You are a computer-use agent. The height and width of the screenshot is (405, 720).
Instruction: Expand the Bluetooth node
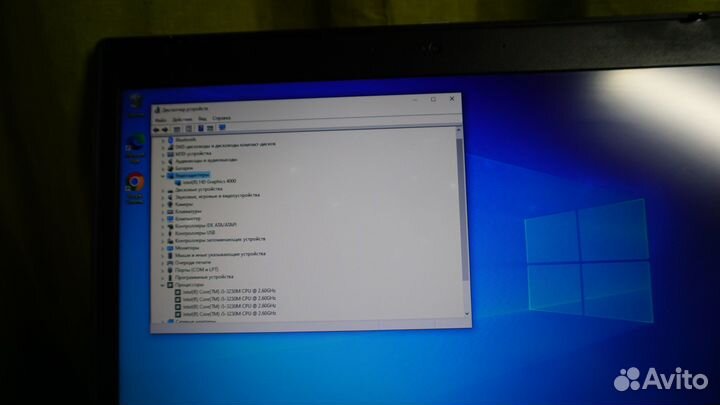tap(163, 141)
